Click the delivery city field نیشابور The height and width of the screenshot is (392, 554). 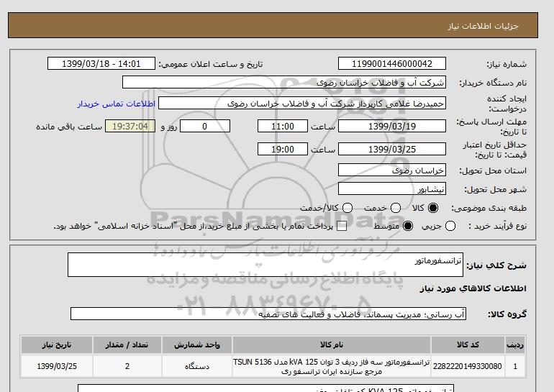pos(392,189)
